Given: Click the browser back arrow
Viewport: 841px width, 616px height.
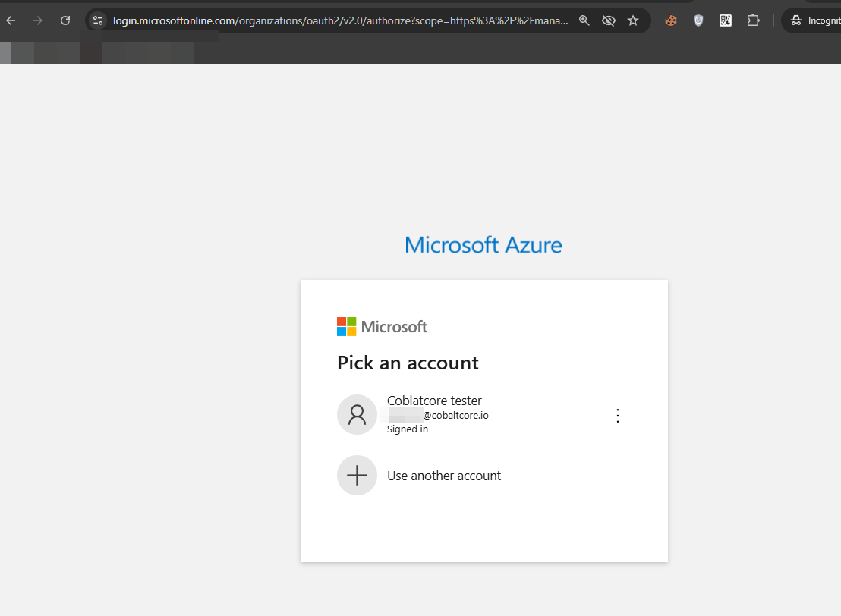Looking at the screenshot, I should tap(11, 20).
